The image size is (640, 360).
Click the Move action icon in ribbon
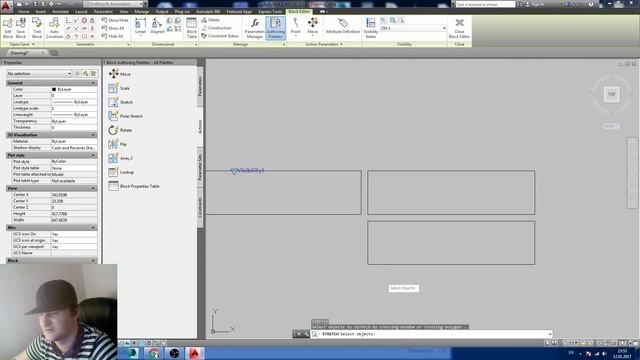313,26
